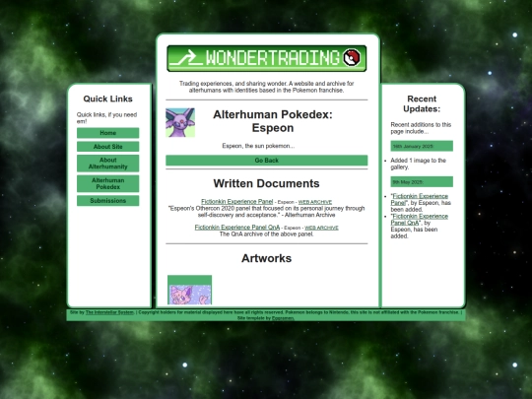Click the 'Quick links, if you need em!' text
Screen dimensions: 532x399
coord(106,118)
